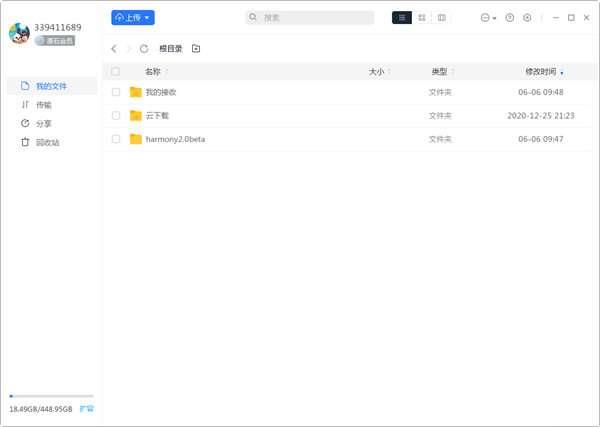Go back with the left arrow icon
This screenshot has width=600, height=427.
click(x=114, y=48)
